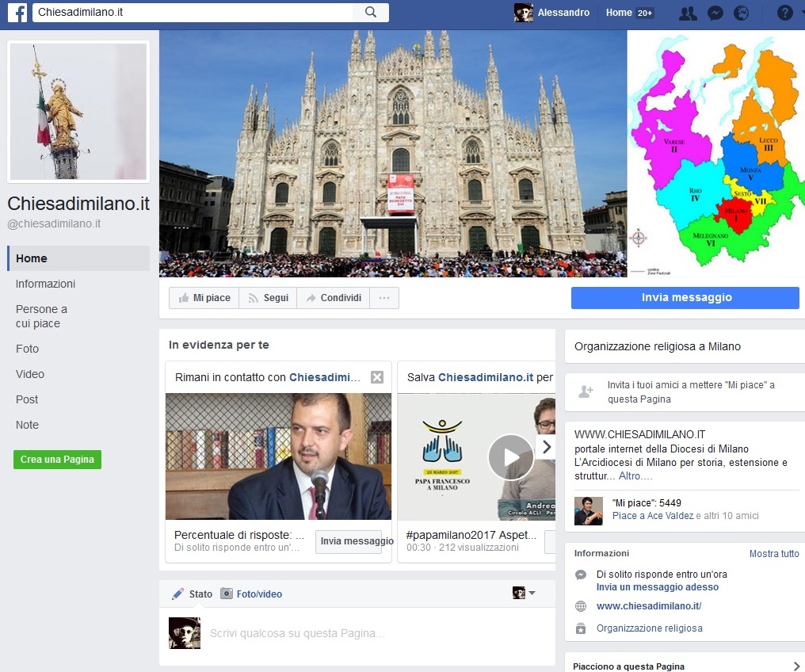Click 'Organizzazione religiosa a Milano' heading

click(x=657, y=346)
